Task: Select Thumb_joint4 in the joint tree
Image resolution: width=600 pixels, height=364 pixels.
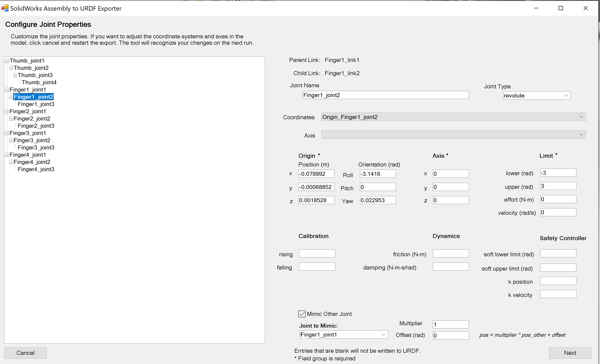Action: click(x=39, y=82)
